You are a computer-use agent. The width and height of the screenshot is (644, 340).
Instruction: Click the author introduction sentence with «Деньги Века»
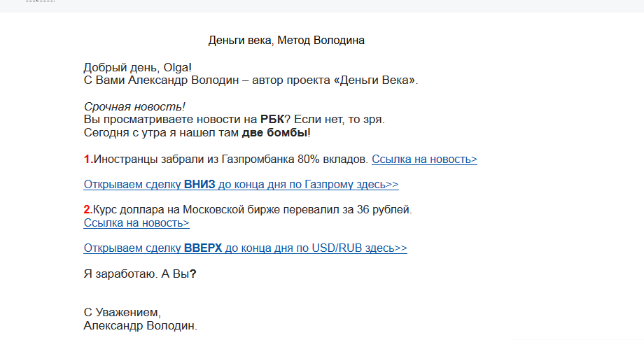coord(251,80)
